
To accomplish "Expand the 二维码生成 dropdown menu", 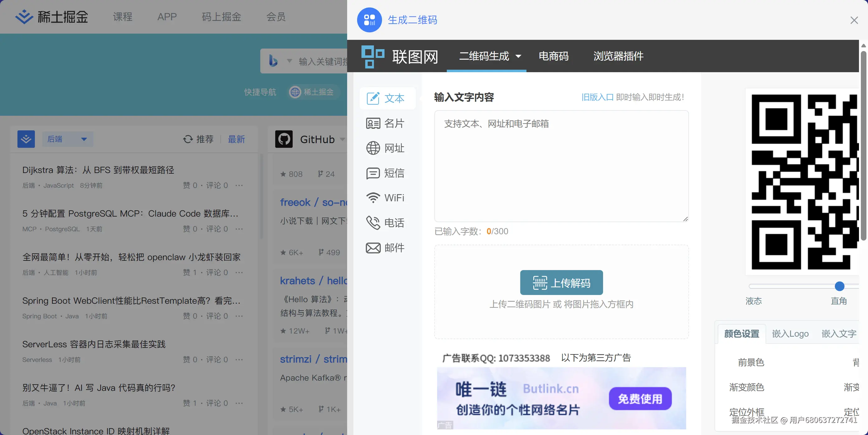I will click(518, 56).
